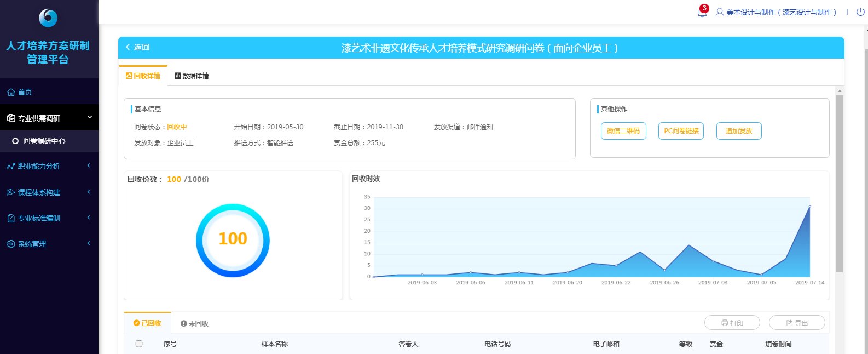Click the notification bell icon
Screen dimensions: 868x354
702,12
